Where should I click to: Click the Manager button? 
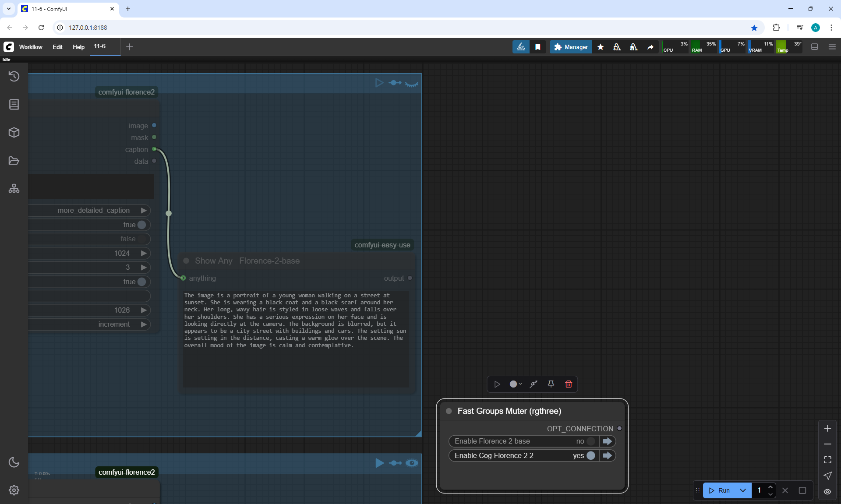pyautogui.click(x=571, y=47)
